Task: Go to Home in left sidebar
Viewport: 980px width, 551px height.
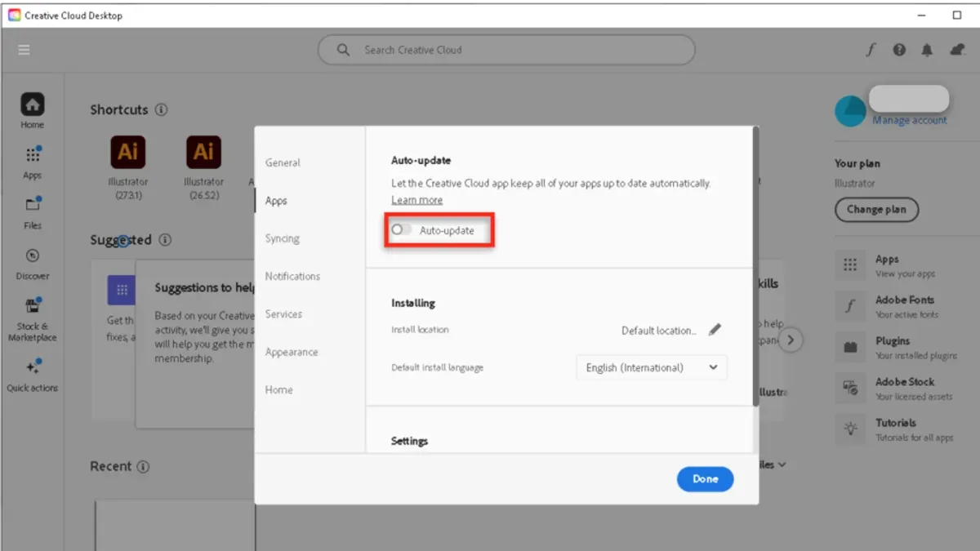Action: coord(32,111)
